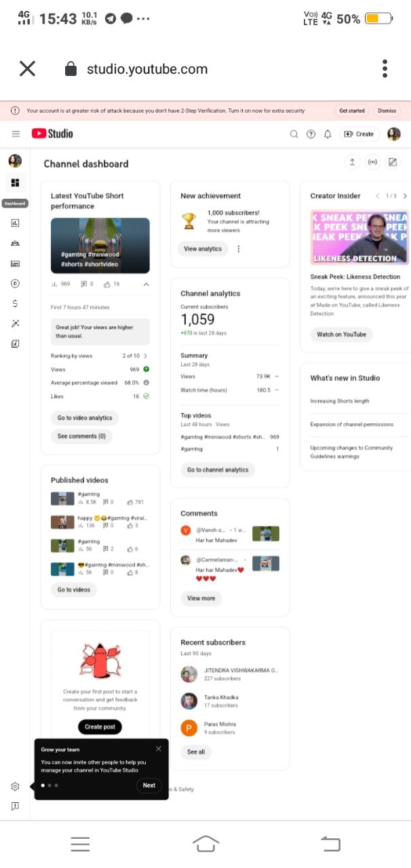Open Settings gear in the sidebar

click(15, 786)
